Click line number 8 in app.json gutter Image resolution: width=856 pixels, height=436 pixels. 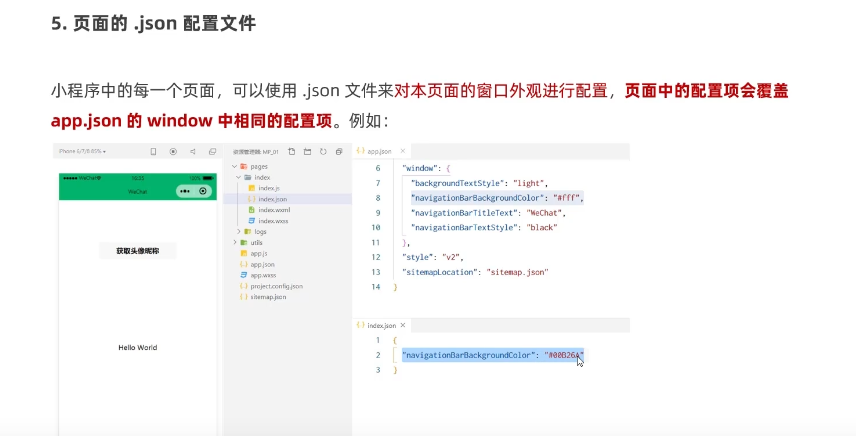click(378, 198)
